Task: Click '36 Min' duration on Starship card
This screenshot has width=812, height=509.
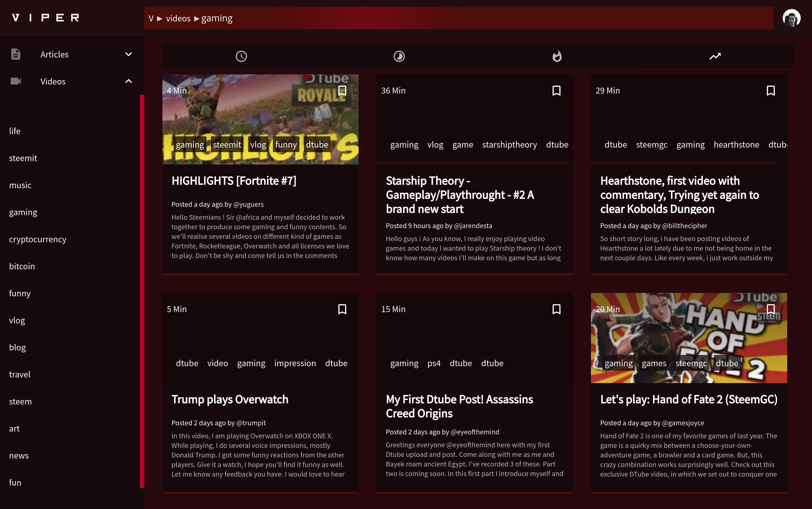Action: [x=393, y=90]
